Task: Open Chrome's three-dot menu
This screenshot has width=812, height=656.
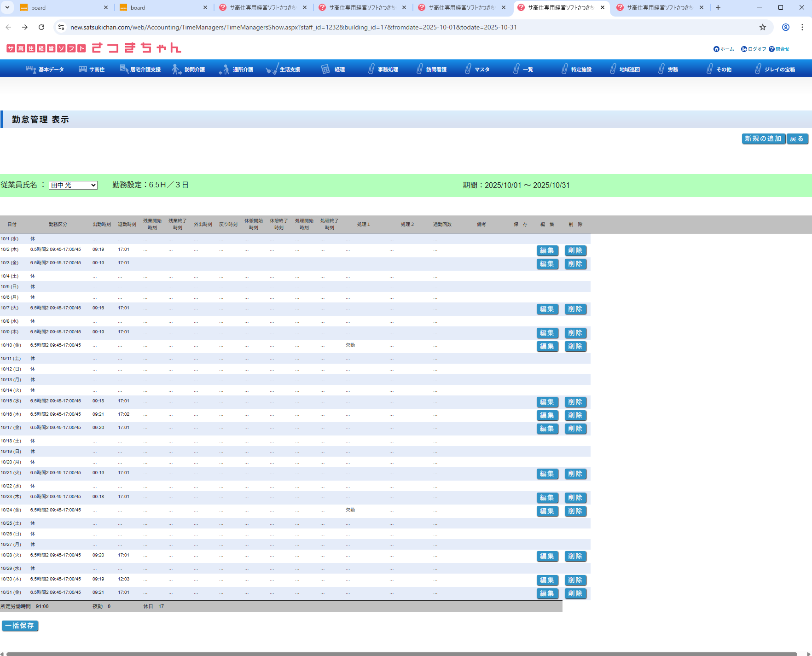Action: (x=802, y=27)
